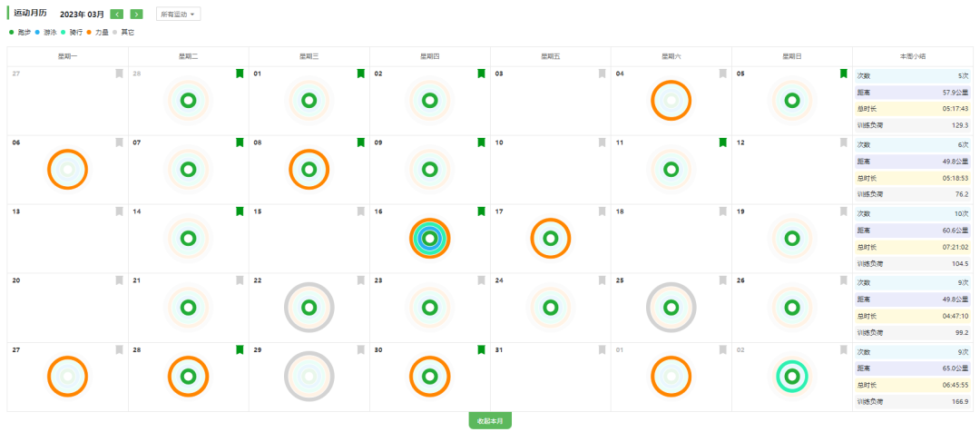Image resolution: width=980 pixels, height=432 pixels.
Task: Open the orange ring on March 06
Action: pos(67,169)
